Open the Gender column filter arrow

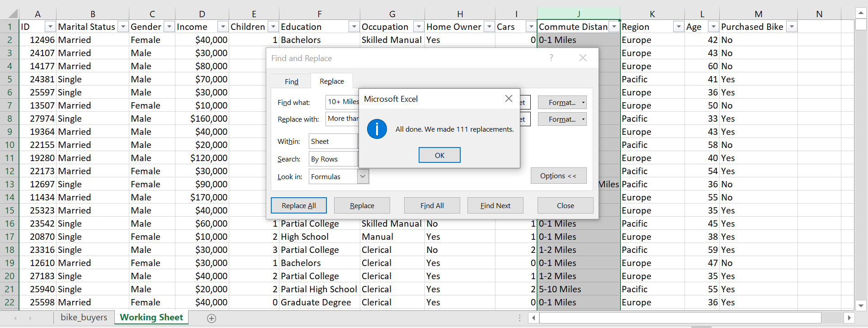[x=169, y=27]
